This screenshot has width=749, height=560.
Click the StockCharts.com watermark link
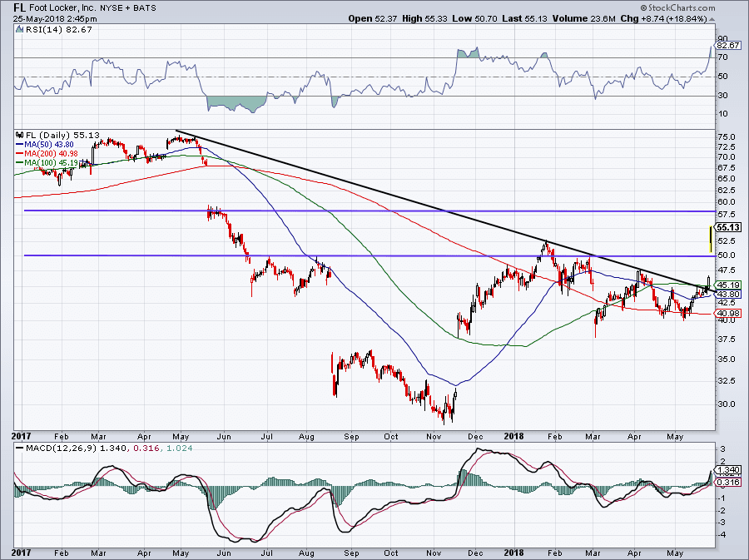pos(677,7)
